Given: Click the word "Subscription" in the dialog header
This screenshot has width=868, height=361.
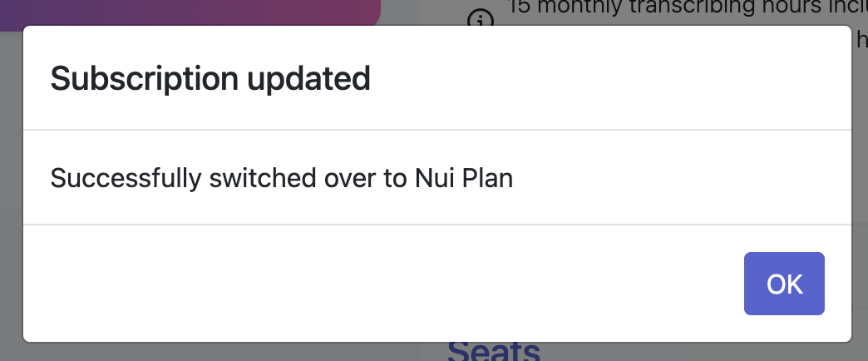Looking at the screenshot, I should click(145, 79).
